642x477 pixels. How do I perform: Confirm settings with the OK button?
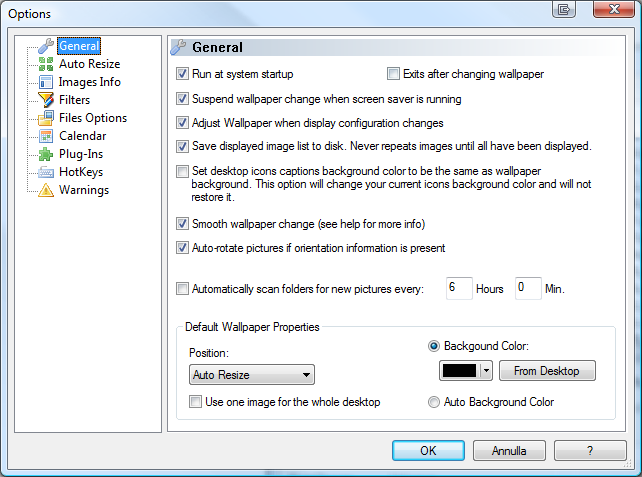pos(428,451)
